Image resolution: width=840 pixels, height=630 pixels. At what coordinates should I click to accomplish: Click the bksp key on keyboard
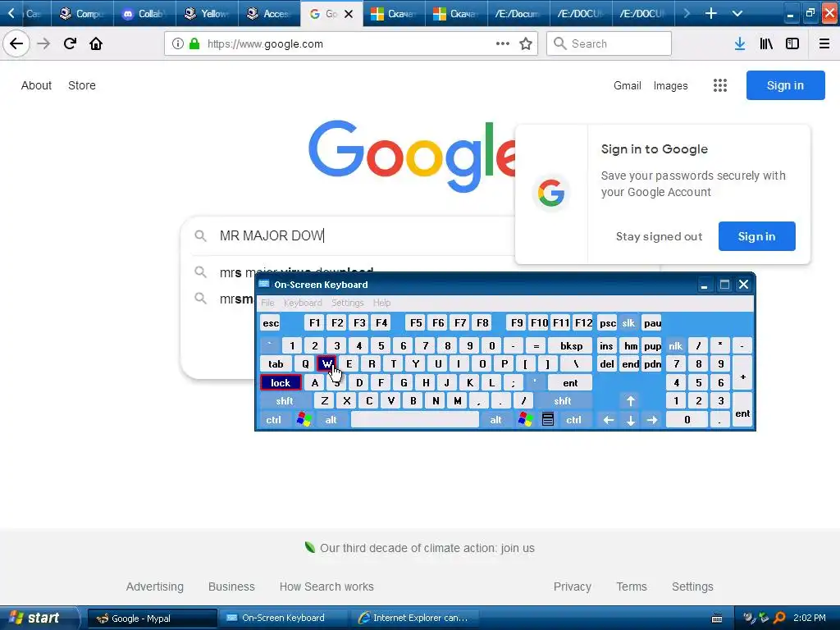[571, 346]
